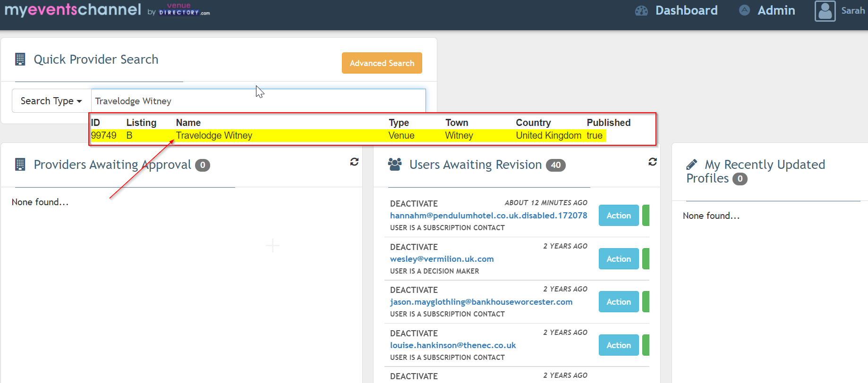
Task: Click the Travelodge Witney search field
Action: [x=258, y=101]
